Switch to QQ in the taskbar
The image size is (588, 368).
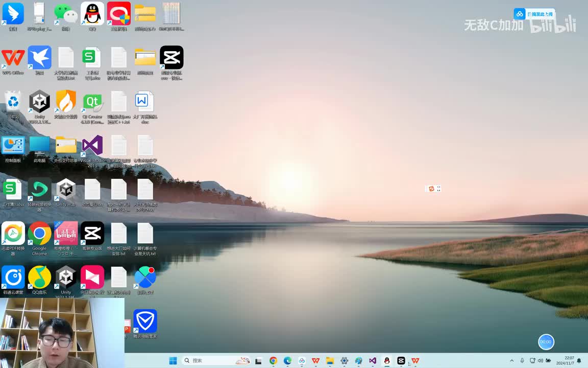tap(386, 360)
